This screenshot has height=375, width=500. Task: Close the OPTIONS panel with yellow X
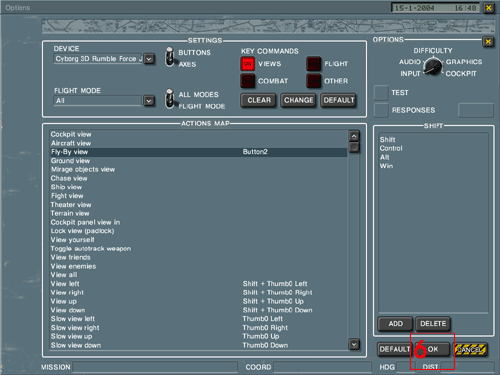(x=488, y=42)
